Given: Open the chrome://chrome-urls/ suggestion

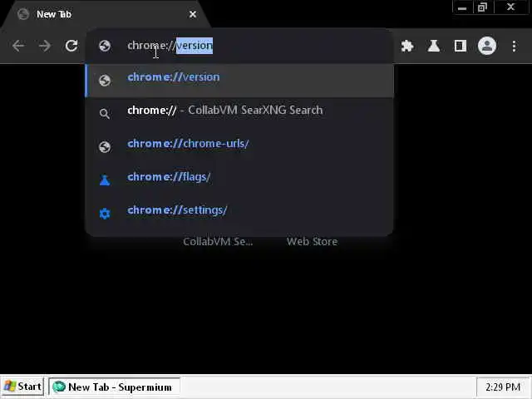Looking at the screenshot, I should click(x=239, y=147).
